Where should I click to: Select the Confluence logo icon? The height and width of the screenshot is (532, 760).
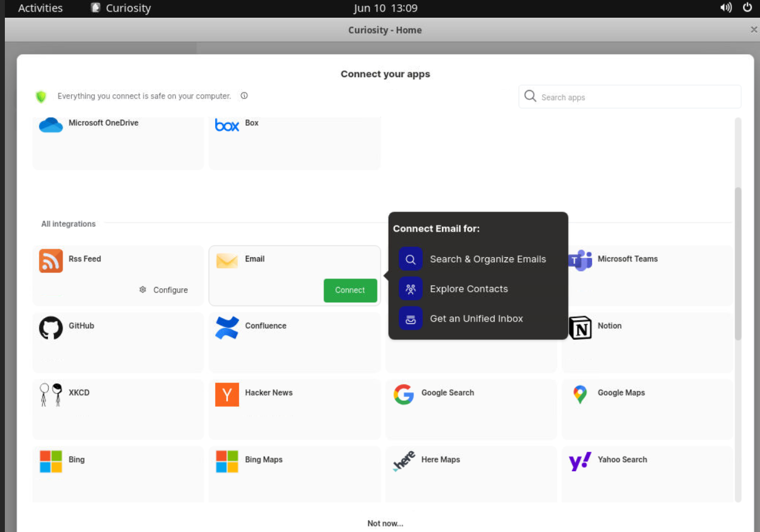(x=227, y=328)
